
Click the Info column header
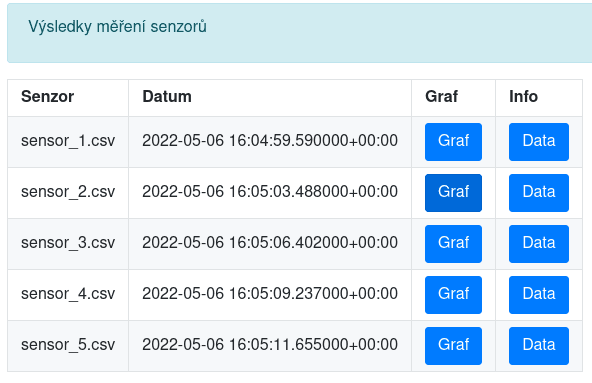[539, 97]
